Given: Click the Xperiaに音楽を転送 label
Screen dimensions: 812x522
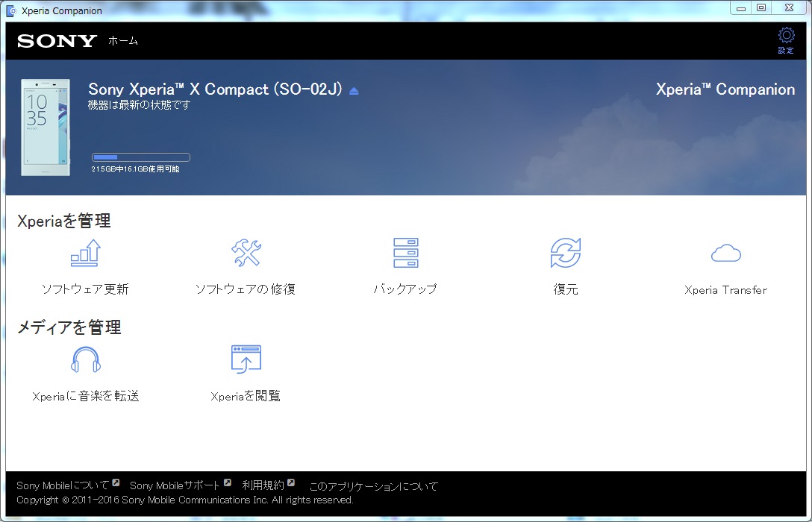Looking at the screenshot, I should click(x=85, y=396).
